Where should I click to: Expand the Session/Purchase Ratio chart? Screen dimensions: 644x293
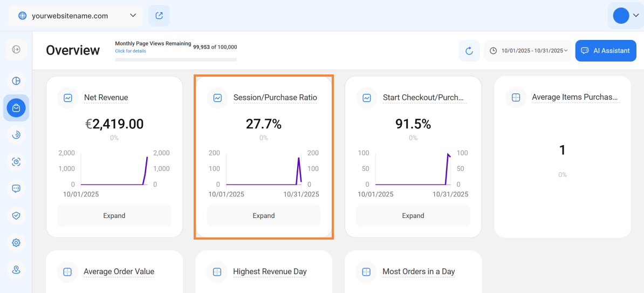264,216
